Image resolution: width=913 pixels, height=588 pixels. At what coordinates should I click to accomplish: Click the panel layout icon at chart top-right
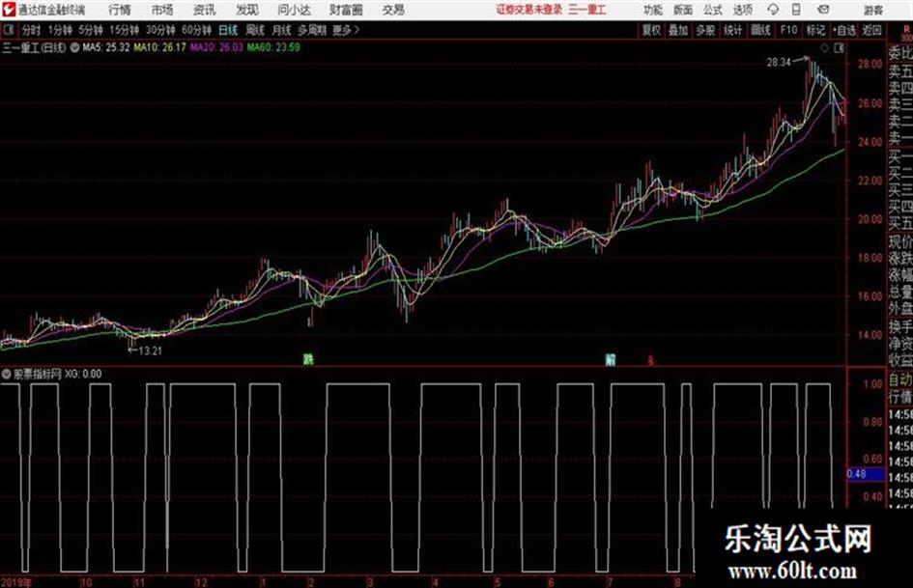point(839,48)
